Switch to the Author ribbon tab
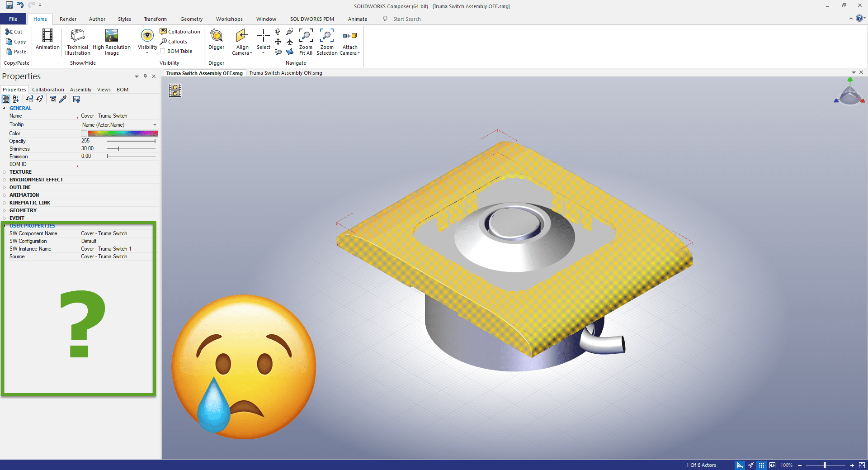Viewport: 868px width, 470px height. (x=97, y=19)
